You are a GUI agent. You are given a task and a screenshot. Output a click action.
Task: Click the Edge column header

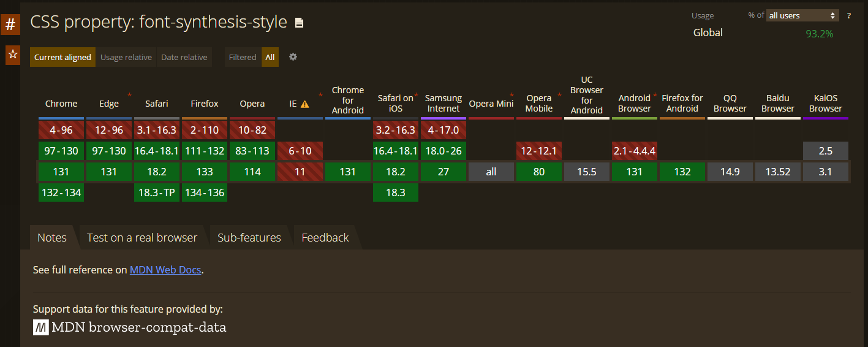tap(109, 104)
